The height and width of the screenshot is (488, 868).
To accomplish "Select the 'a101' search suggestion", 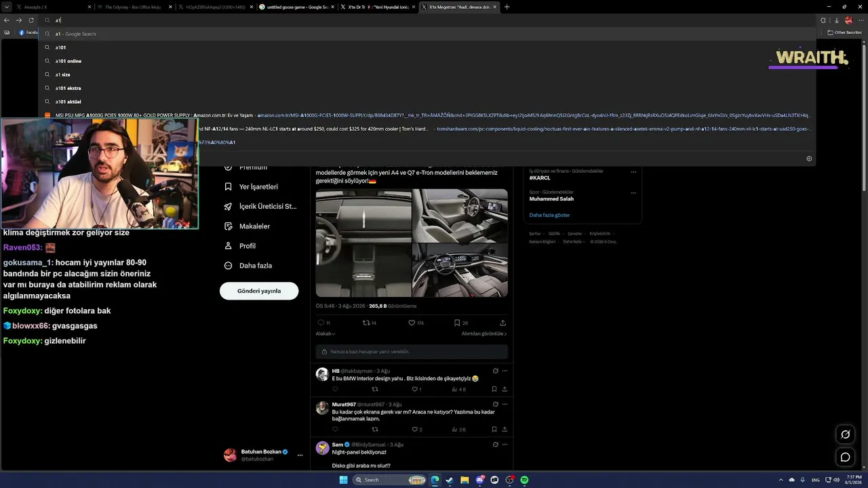I will (427, 47).
